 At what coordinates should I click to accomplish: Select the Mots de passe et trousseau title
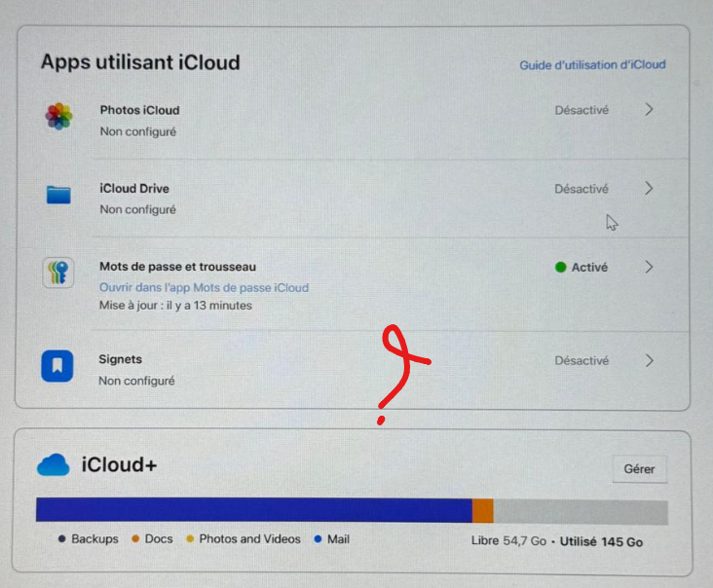pyautogui.click(x=178, y=267)
